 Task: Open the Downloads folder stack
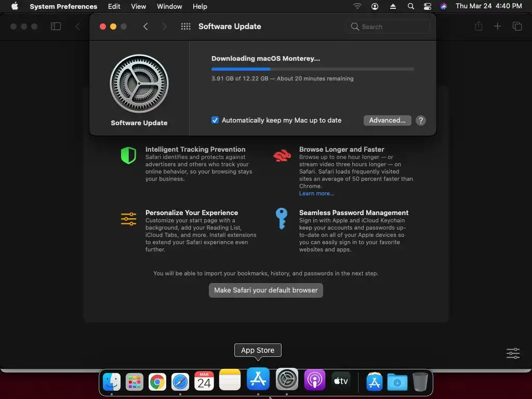pos(397,382)
